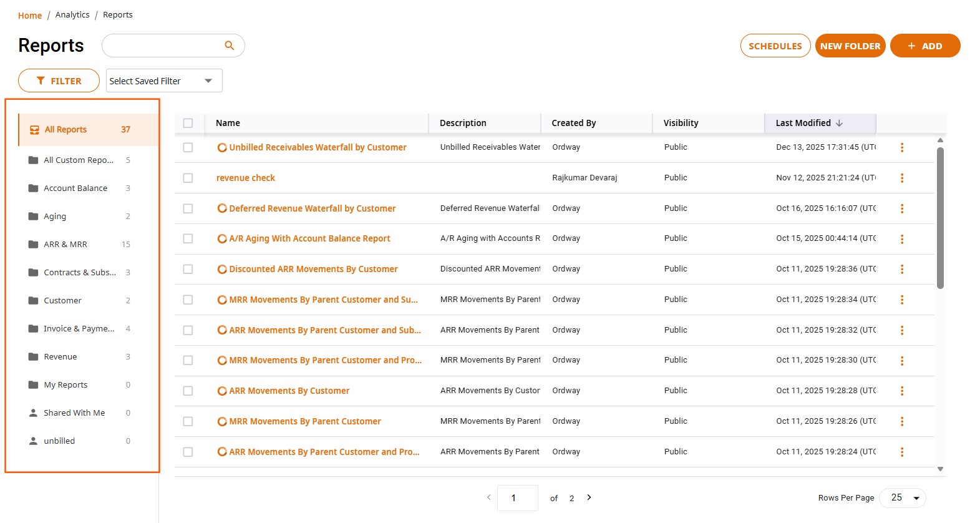Click the Home breadcrumb link

(30, 15)
